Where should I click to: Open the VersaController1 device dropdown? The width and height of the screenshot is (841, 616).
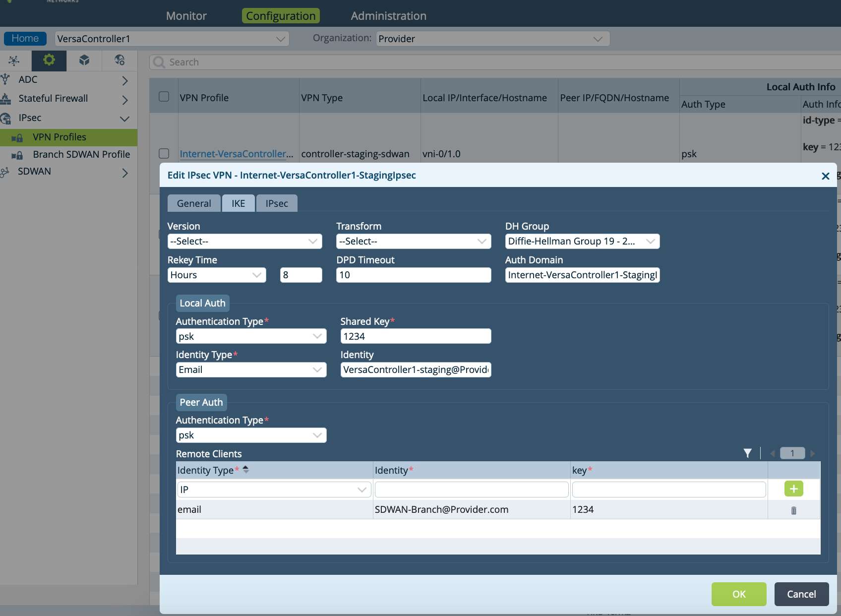click(x=172, y=39)
